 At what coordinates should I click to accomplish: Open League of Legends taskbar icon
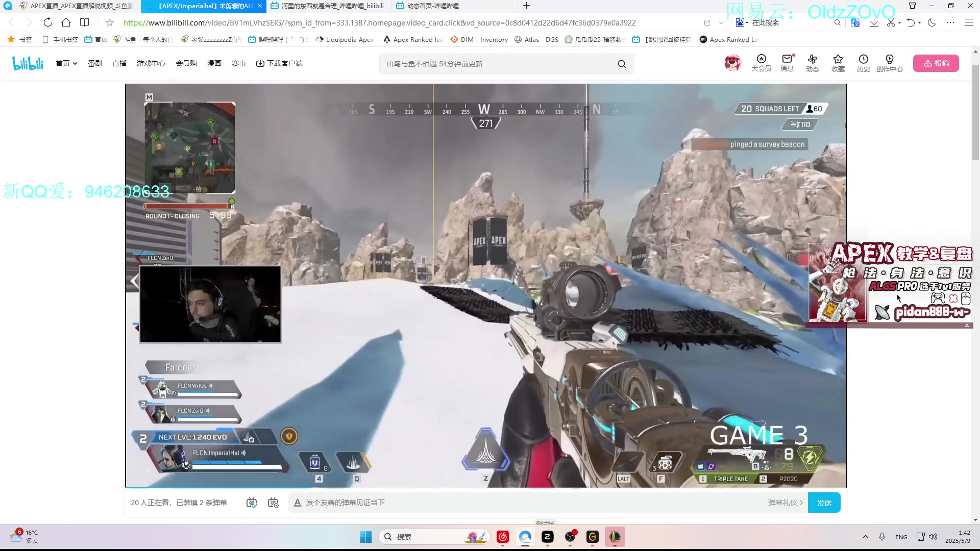click(x=615, y=537)
